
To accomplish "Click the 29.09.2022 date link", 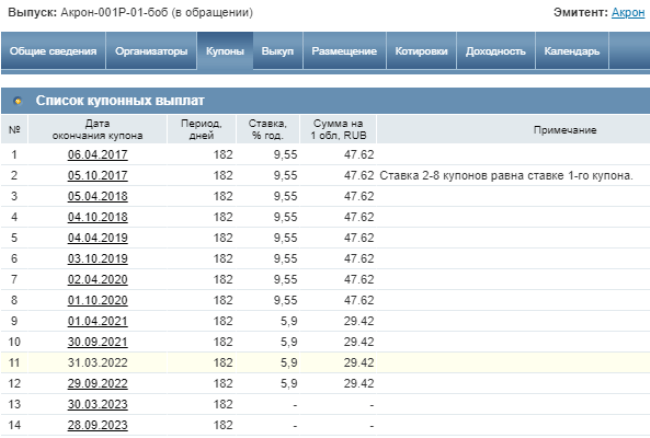I will click(x=97, y=383).
